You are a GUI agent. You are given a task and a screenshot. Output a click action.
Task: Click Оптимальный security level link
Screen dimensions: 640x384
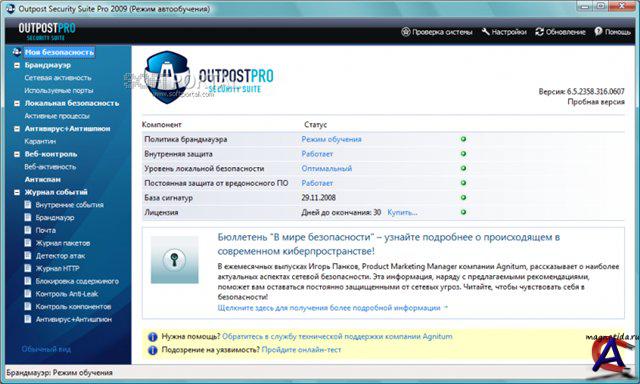click(327, 169)
